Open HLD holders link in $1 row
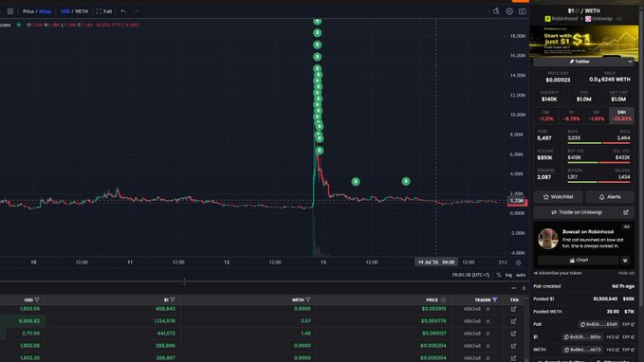 coord(613,337)
